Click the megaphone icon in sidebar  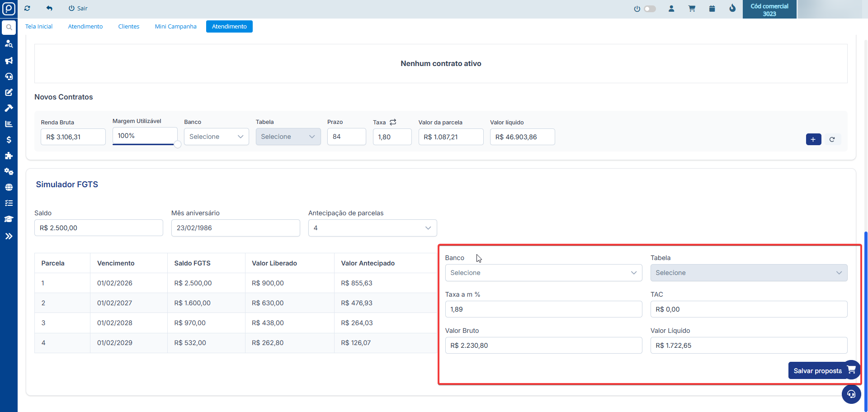click(x=9, y=61)
